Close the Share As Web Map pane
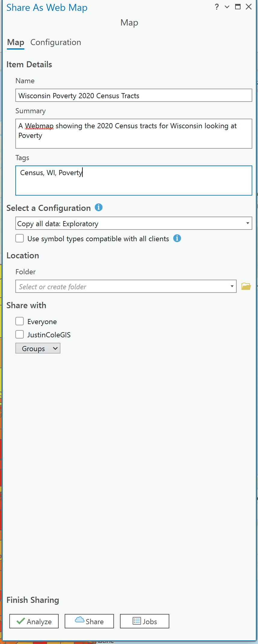Screen dimensions: 258x644 click(x=248, y=7)
